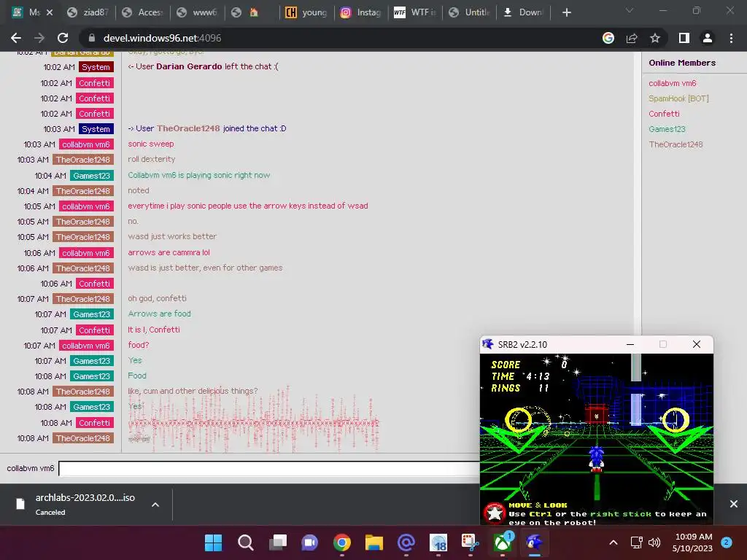Image resolution: width=747 pixels, height=560 pixels.
Task: Switch to the Downloads tab
Action: click(524, 12)
